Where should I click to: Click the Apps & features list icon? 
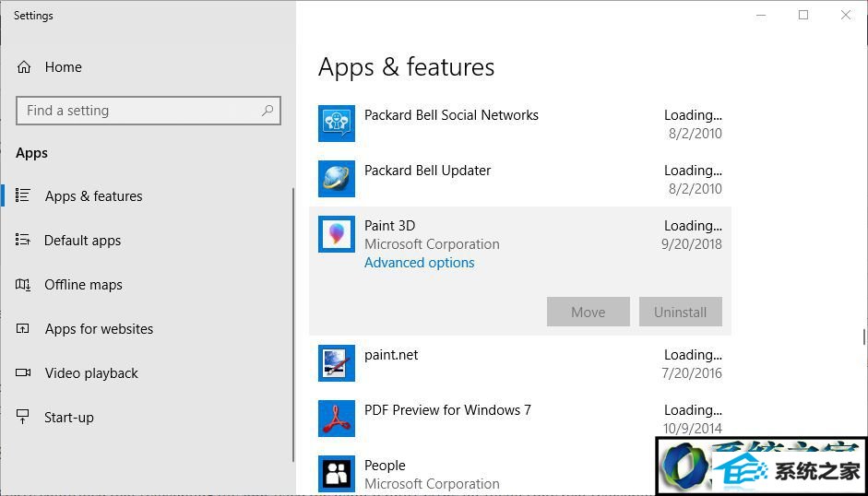point(23,195)
